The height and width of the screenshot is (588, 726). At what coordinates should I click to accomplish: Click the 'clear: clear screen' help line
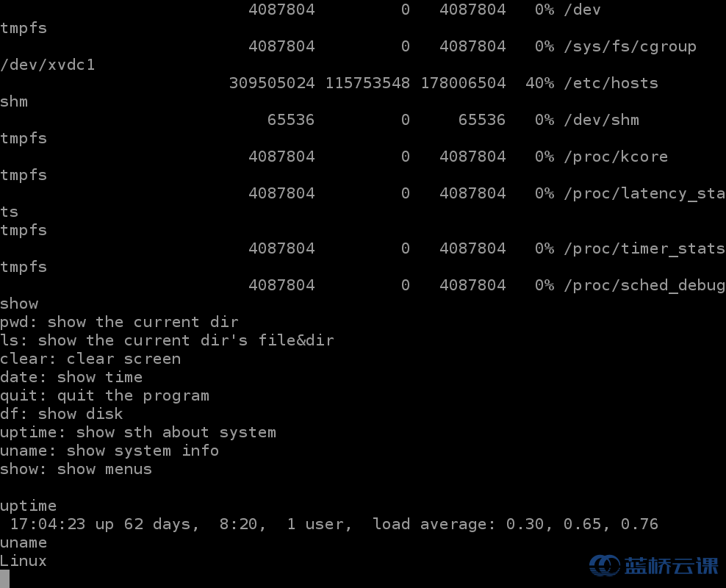coord(90,359)
